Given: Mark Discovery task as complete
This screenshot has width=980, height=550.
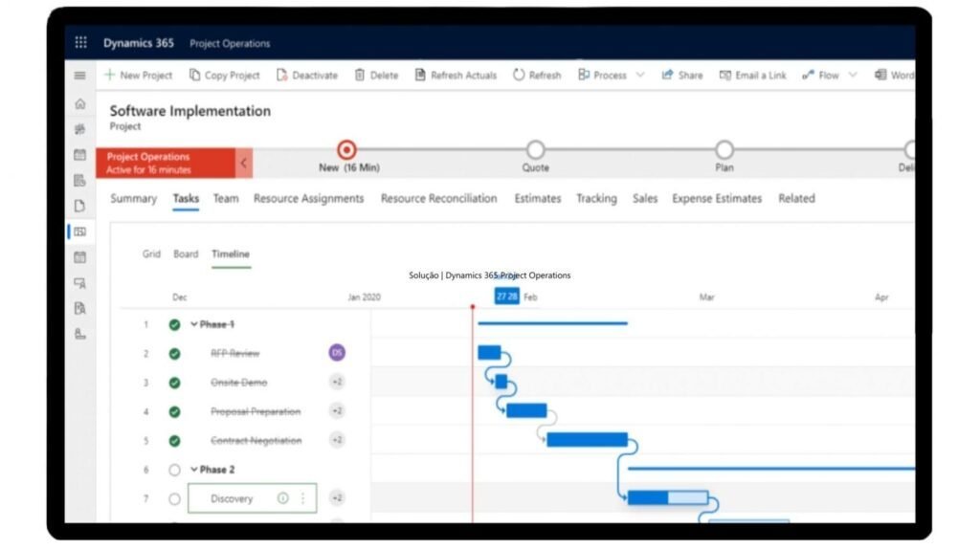Looking at the screenshot, I should pos(174,498).
